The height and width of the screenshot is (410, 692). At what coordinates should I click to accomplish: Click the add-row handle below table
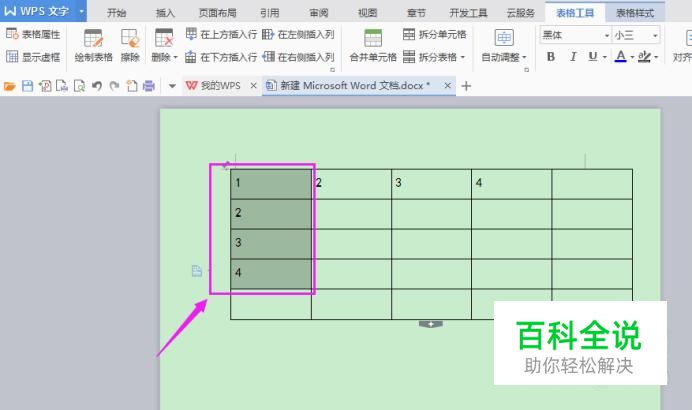(x=431, y=324)
